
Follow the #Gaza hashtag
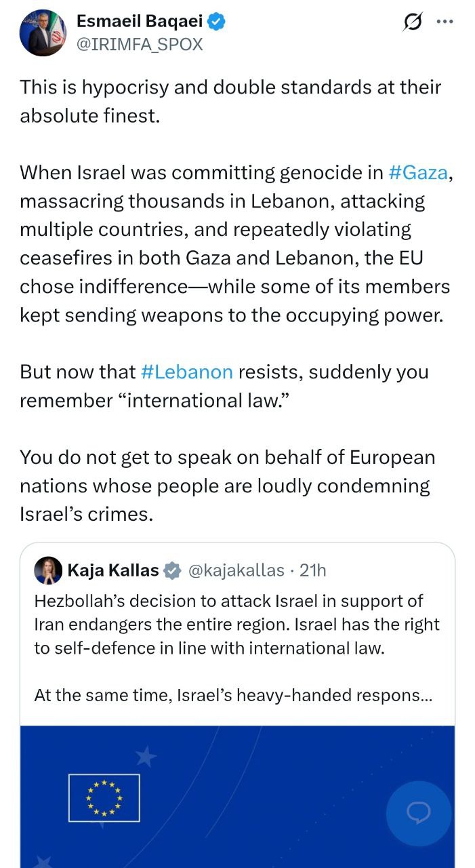(418, 173)
